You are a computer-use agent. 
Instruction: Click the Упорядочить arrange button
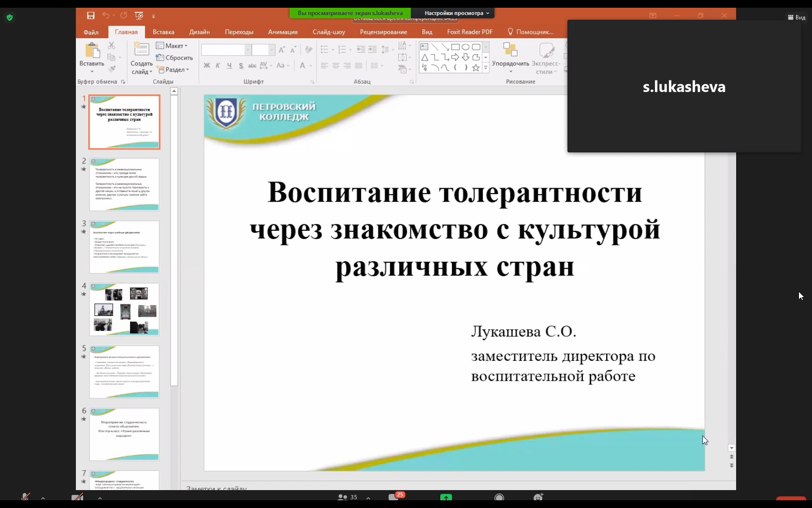point(510,58)
